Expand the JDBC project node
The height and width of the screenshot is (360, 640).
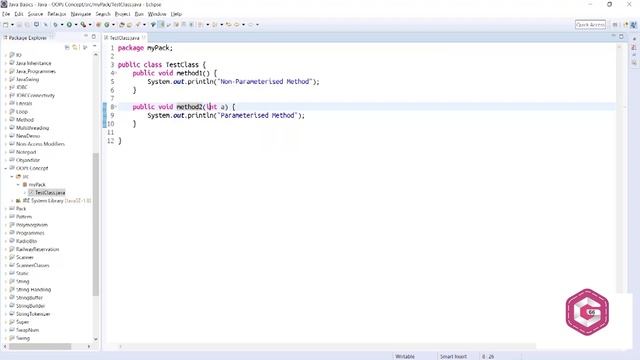pos(6,87)
